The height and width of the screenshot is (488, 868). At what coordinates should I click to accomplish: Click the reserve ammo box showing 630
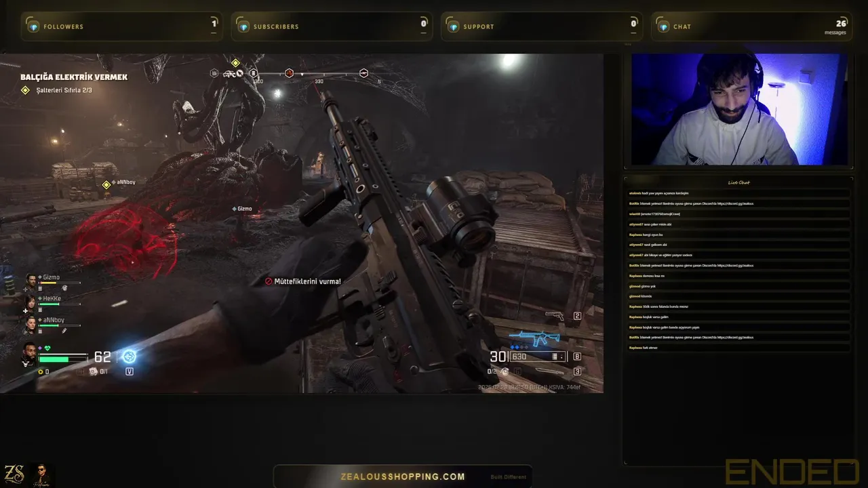pyautogui.click(x=538, y=357)
